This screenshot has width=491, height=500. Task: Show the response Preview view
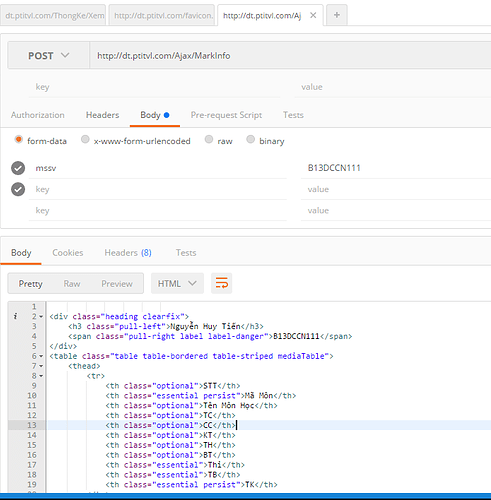click(x=117, y=284)
